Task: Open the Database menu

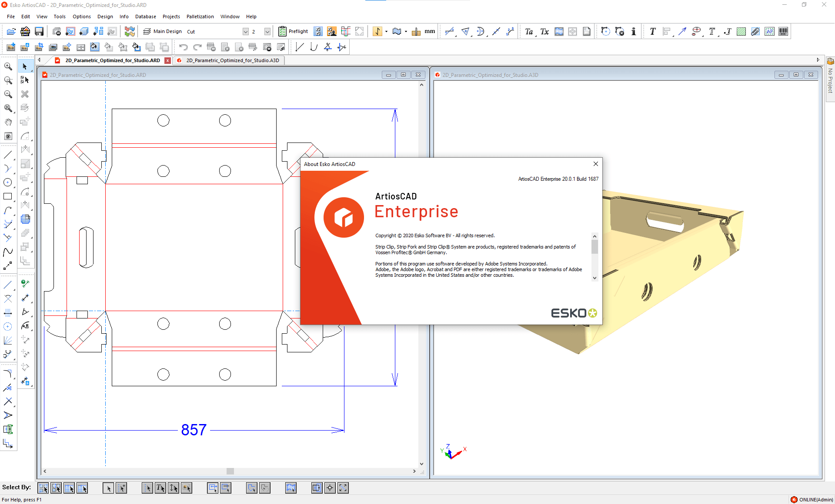Action: point(145,17)
